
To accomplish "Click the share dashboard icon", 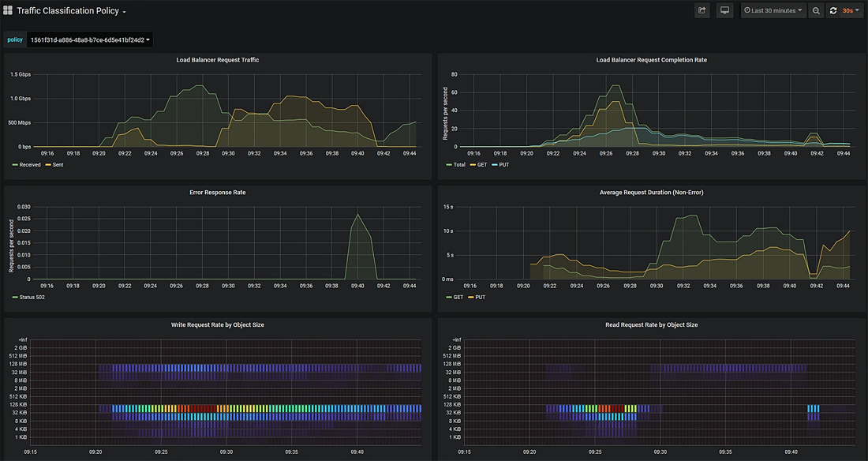I will (702, 11).
